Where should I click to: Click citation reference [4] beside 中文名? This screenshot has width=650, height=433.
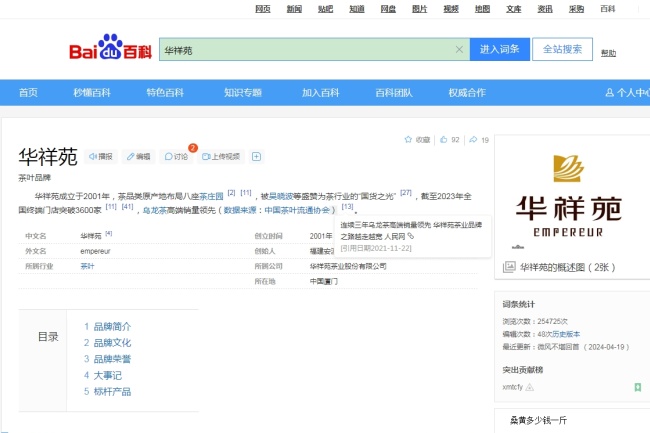click(x=109, y=233)
